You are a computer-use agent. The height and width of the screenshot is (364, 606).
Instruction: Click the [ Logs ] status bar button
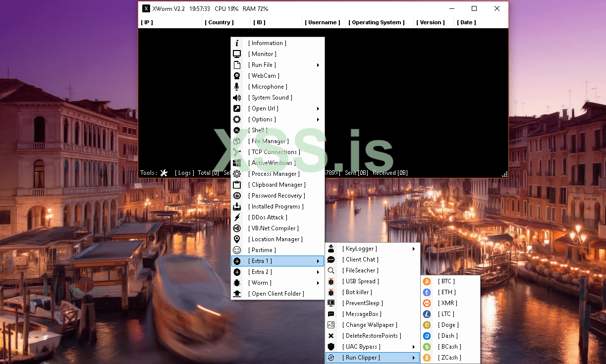184,173
